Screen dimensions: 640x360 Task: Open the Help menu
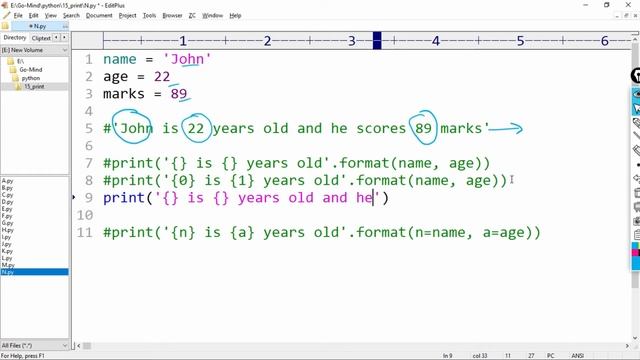pyautogui.click(x=235, y=16)
